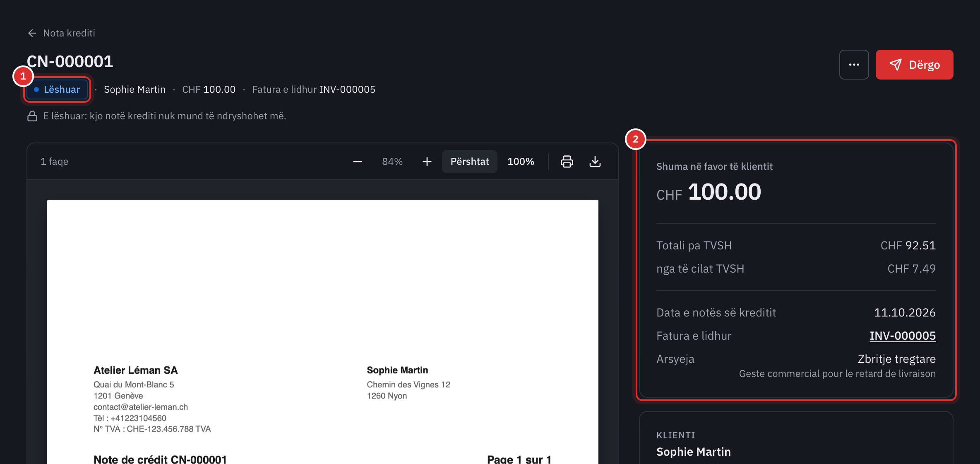Click 'Chemin des Vignes 12' address line
Image resolution: width=980 pixels, height=464 pixels.
[408, 385]
